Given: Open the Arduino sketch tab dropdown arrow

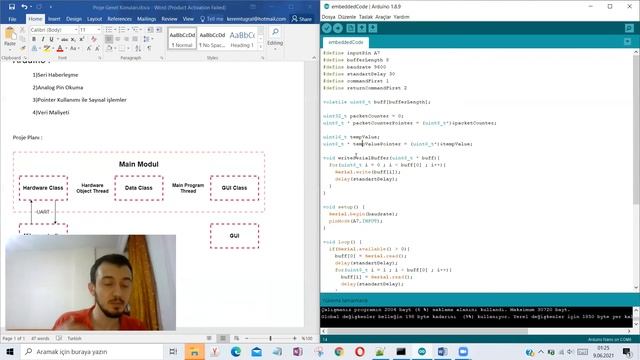Looking at the screenshot, I should [627, 42].
